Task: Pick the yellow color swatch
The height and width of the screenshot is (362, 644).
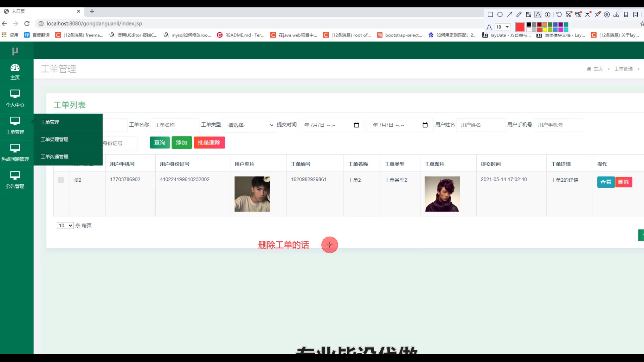Action: [x=545, y=30]
